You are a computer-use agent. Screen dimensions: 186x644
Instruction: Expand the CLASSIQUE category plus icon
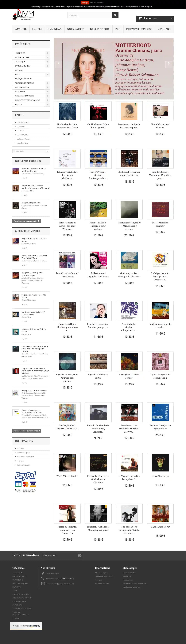(x=47, y=62)
